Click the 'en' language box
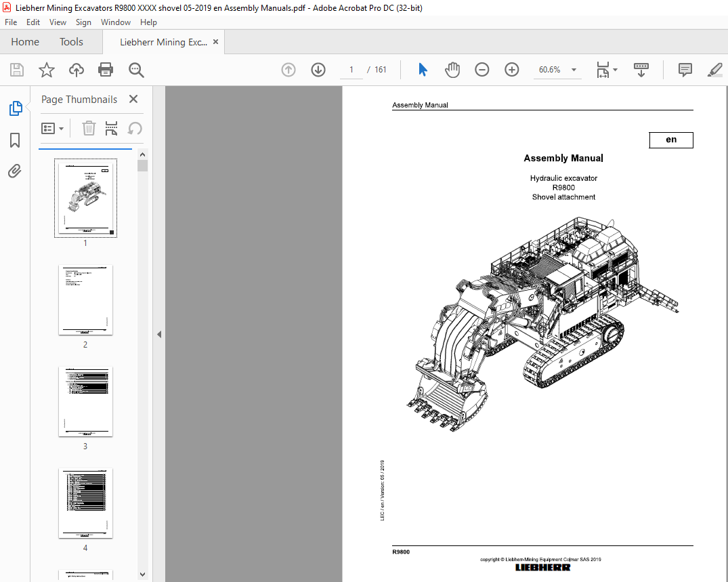Viewport: 728px width, 582px height. (671, 140)
